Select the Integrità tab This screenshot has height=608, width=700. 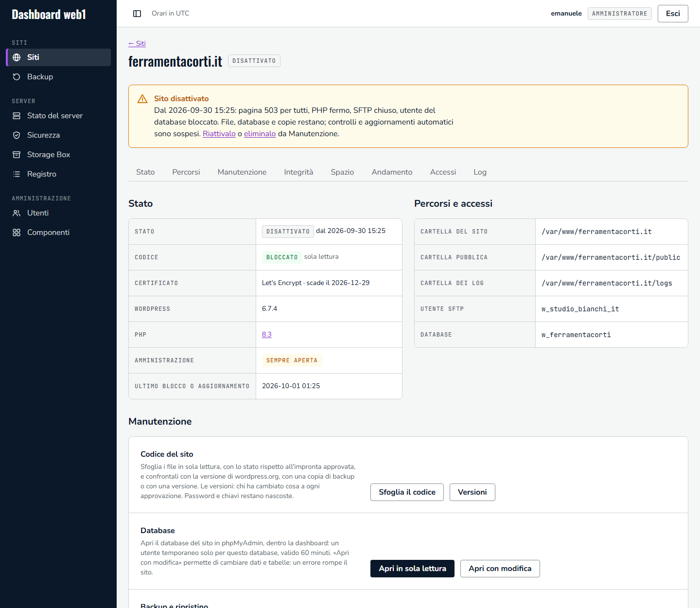coord(298,172)
